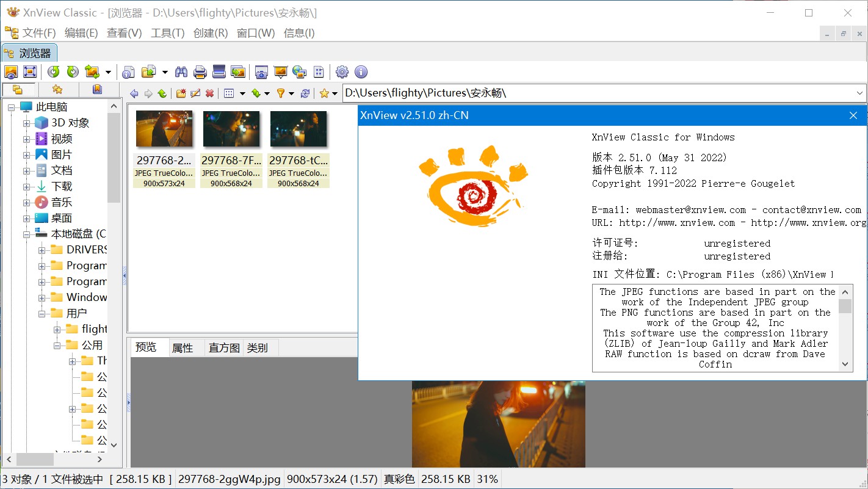Click credits text scrollbar down arrow
868x489 pixels.
(845, 364)
